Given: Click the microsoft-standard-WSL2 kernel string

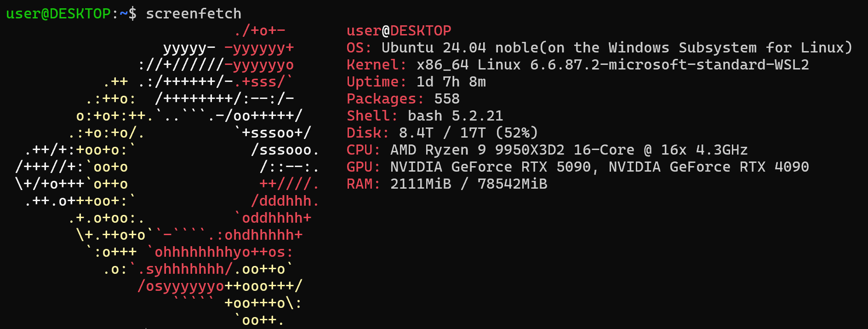Looking at the screenshot, I should [x=708, y=64].
